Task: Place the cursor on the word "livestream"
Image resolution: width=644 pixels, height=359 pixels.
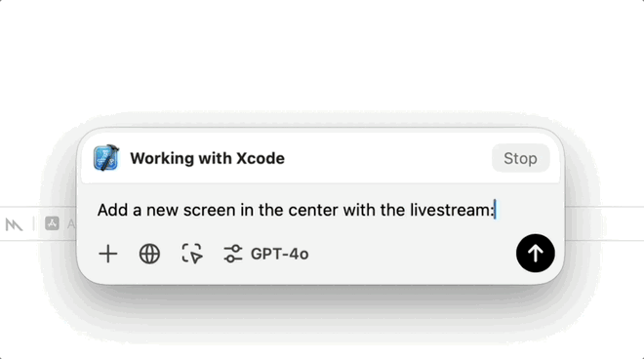Action: point(451,211)
